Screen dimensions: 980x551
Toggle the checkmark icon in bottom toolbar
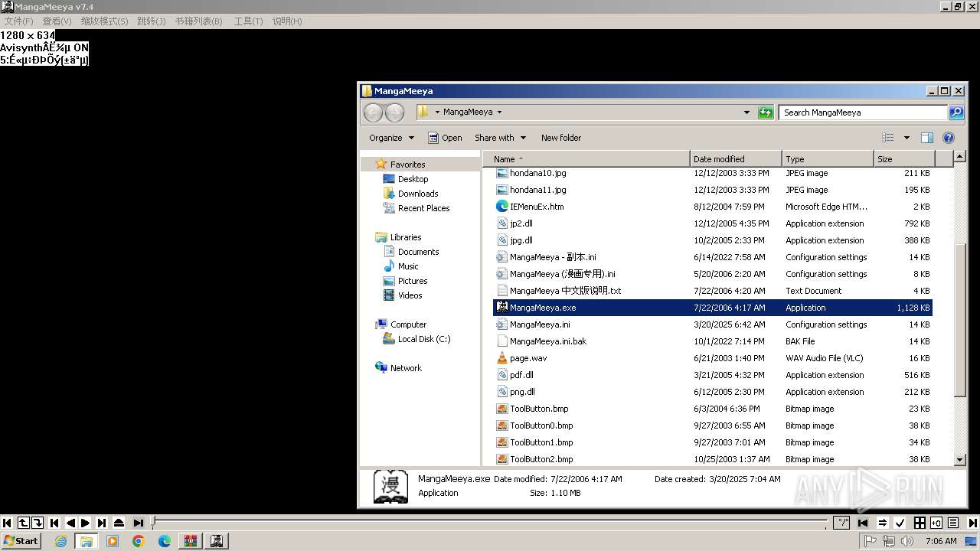900,523
